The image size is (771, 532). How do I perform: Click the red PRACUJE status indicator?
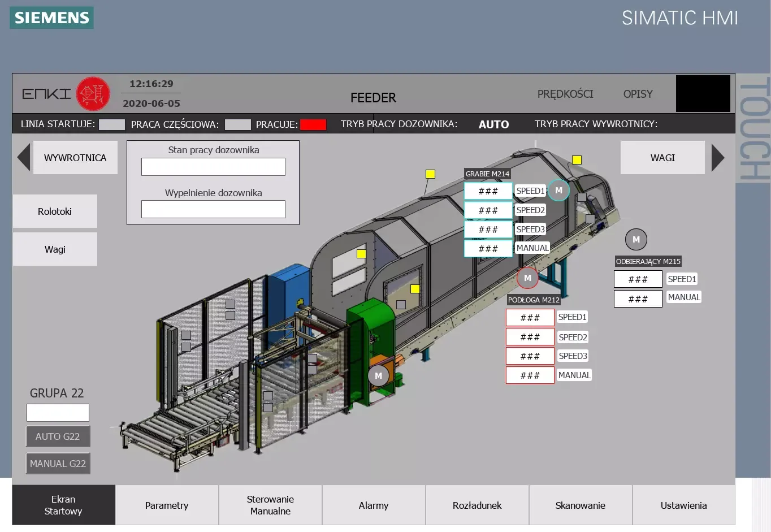pos(313,124)
